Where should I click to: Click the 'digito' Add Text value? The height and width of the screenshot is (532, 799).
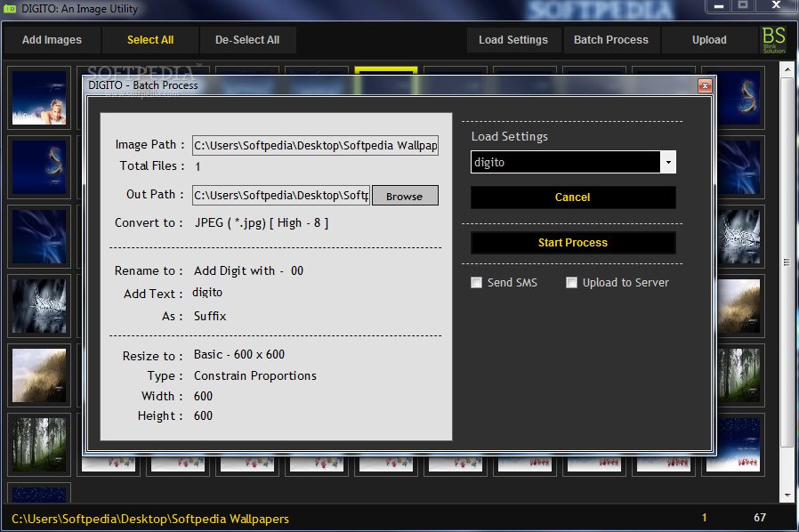pos(207,293)
